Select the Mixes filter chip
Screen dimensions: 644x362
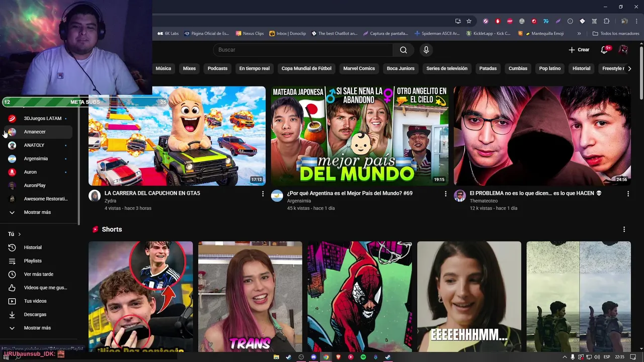189,68
